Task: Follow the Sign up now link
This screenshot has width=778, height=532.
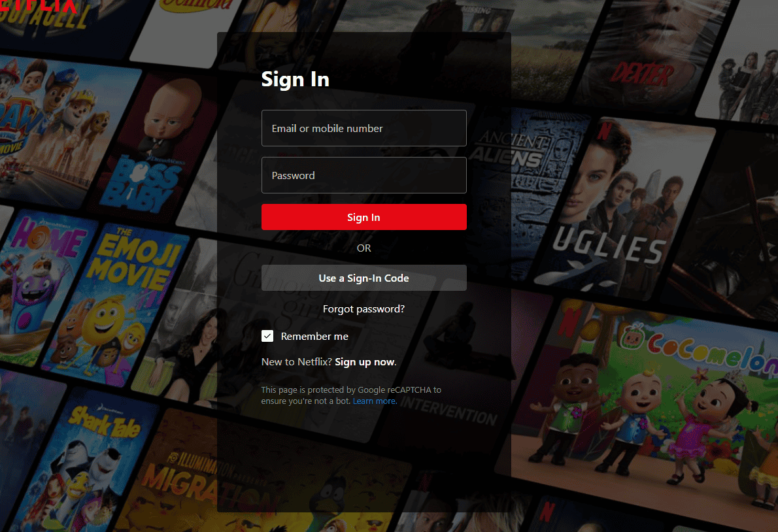Action: [365, 362]
